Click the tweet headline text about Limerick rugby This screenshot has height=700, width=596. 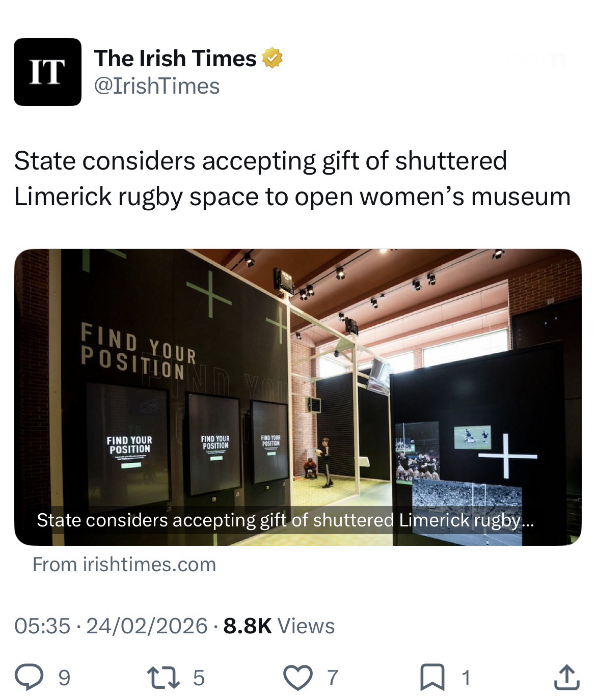click(291, 179)
